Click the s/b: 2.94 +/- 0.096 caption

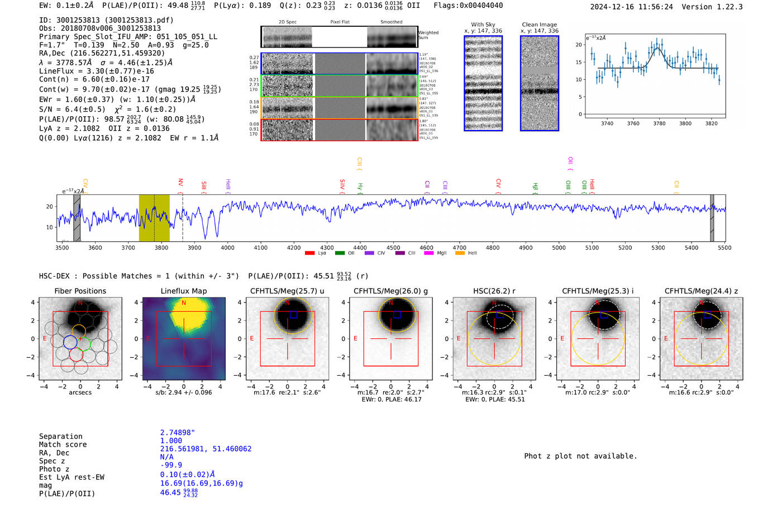(x=184, y=392)
